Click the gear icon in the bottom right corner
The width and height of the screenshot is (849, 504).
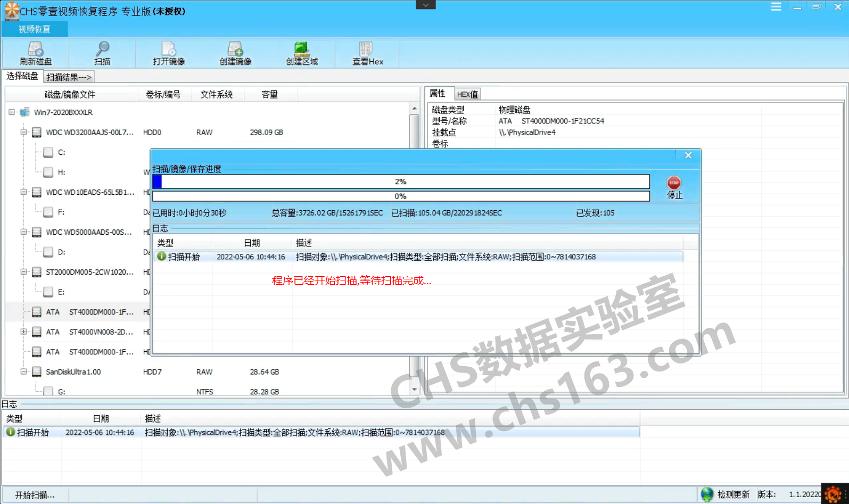(x=834, y=493)
